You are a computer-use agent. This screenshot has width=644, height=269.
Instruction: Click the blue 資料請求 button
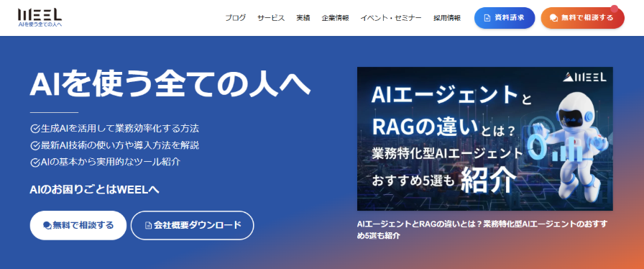pos(505,18)
